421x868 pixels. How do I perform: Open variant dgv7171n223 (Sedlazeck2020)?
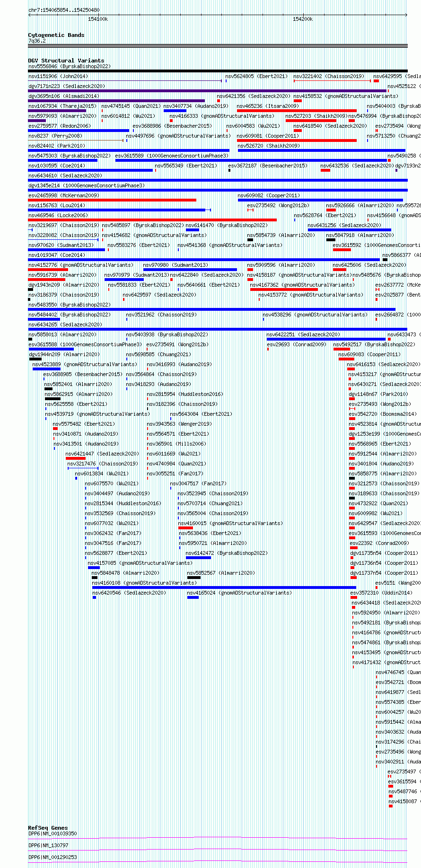coord(67,86)
